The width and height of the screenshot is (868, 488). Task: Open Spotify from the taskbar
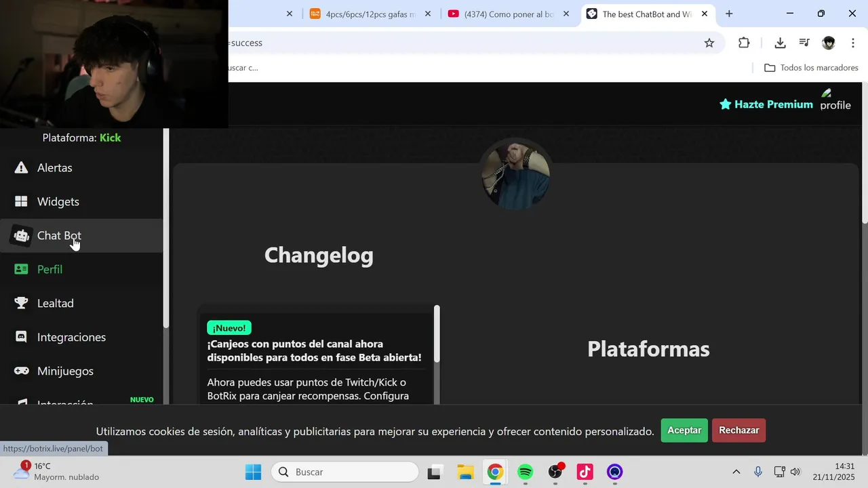(x=525, y=472)
